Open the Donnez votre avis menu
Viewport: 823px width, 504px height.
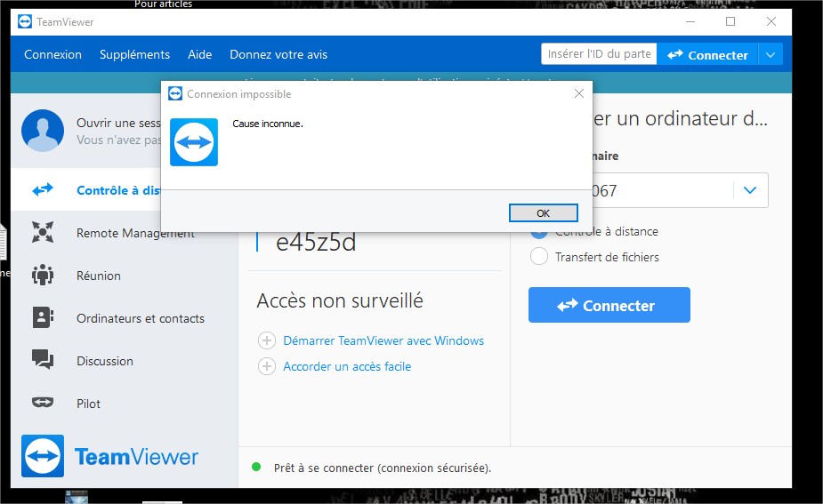tap(278, 54)
